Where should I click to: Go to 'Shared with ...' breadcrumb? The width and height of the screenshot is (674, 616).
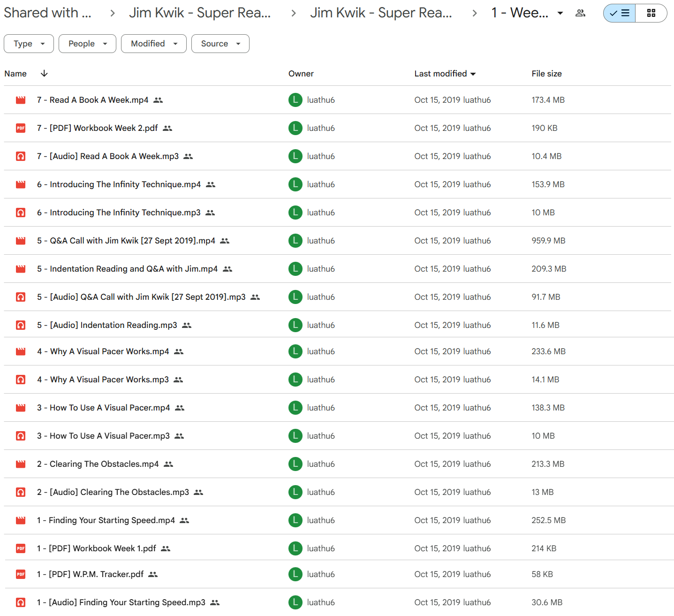click(x=47, y=13)
